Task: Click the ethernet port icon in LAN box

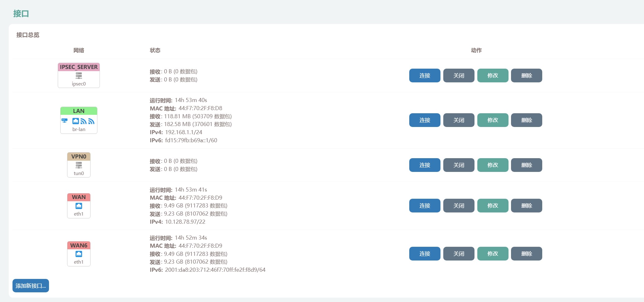Action: [76, 121]
